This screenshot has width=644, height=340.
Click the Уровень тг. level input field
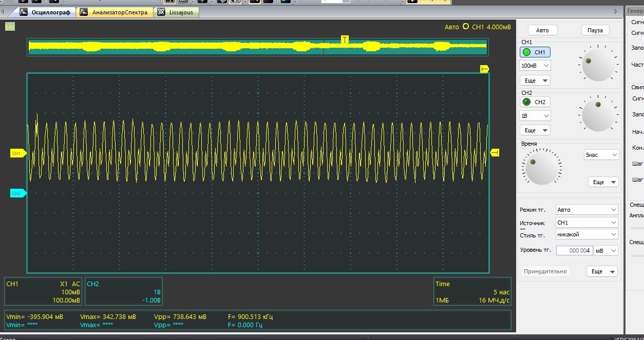[575, 251]
